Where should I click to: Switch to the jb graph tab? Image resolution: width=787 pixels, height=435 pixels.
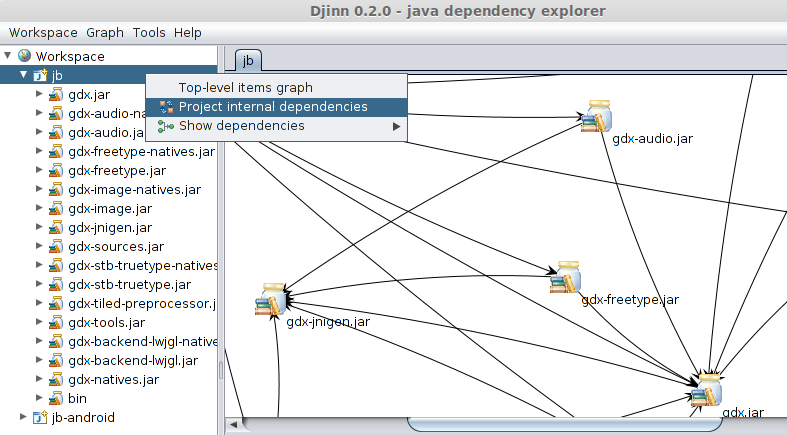[x=248, y=61]
